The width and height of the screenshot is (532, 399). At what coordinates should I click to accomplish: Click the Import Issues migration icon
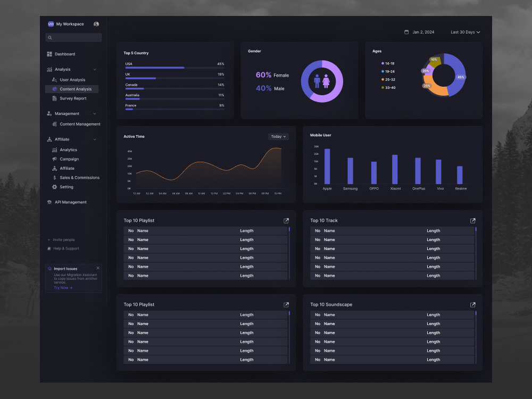[50, 269]
